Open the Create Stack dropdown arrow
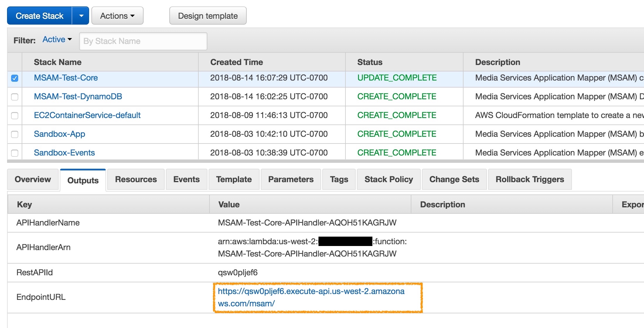 [81, 16]
